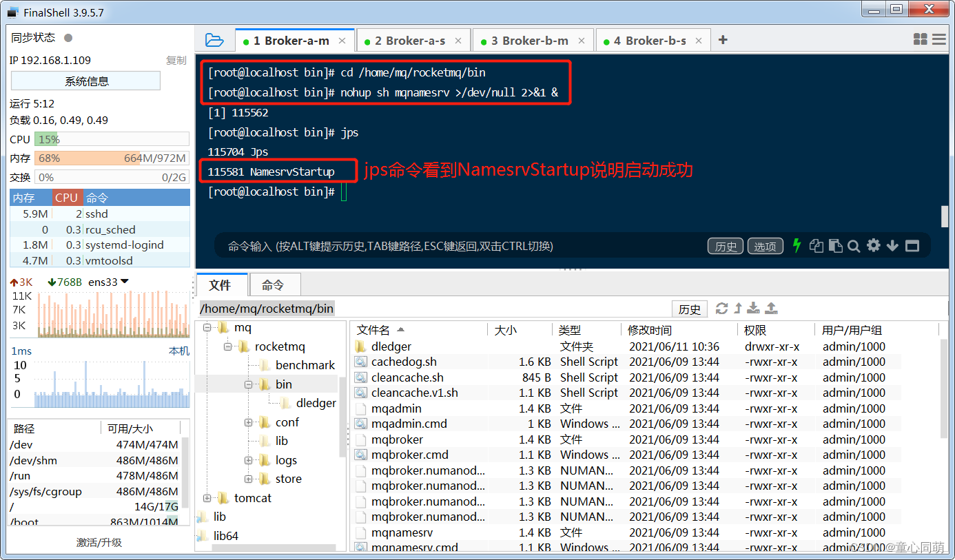This screenshot has width=955, height=560.
Task: Go up one directory with the up arrow icon
Action: (737, 309)
